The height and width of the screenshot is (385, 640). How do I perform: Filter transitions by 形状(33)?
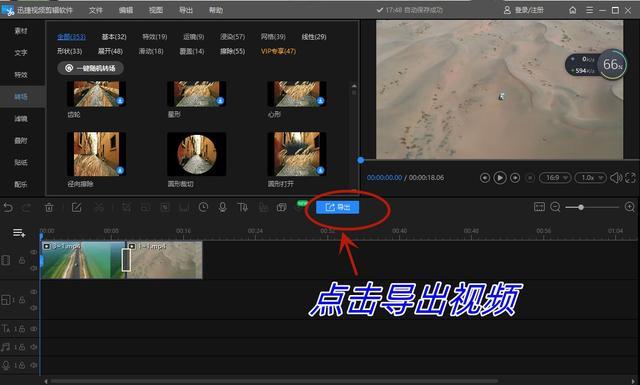(69, 51)
